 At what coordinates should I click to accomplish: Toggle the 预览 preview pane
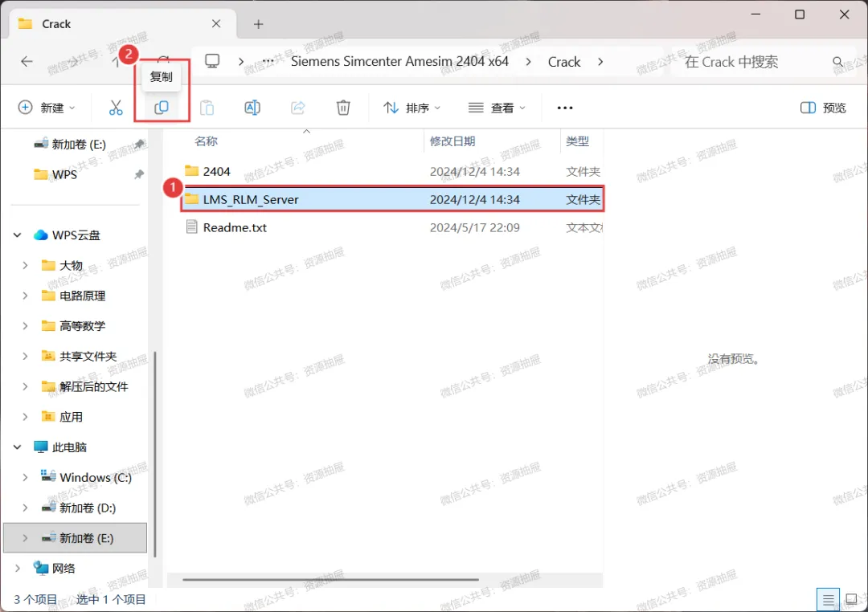(823, 108)
